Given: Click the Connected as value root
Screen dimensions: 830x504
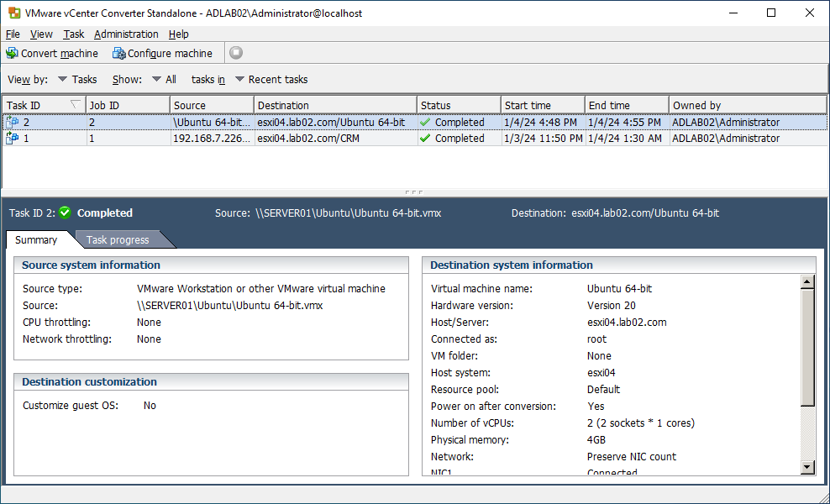Looking at the screenshot, I should tap(596, 339).
